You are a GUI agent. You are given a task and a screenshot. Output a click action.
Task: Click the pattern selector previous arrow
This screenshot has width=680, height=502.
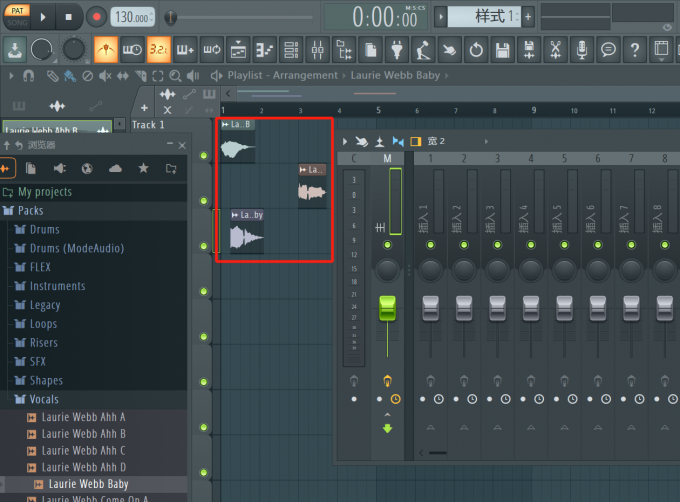tap(441, 17)
